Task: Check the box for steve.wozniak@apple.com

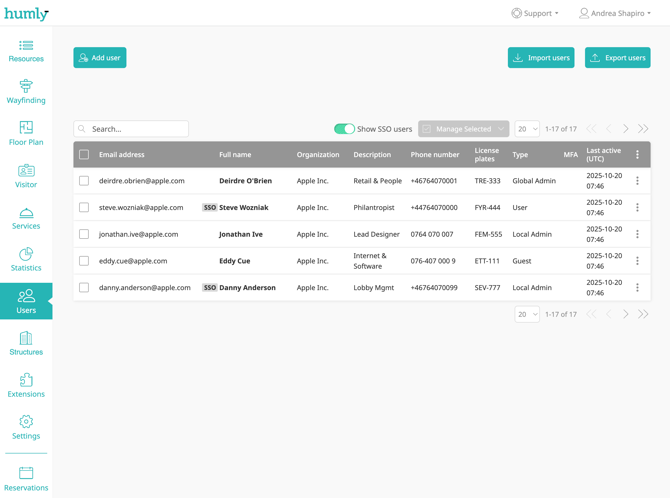Action: (84, 208)
